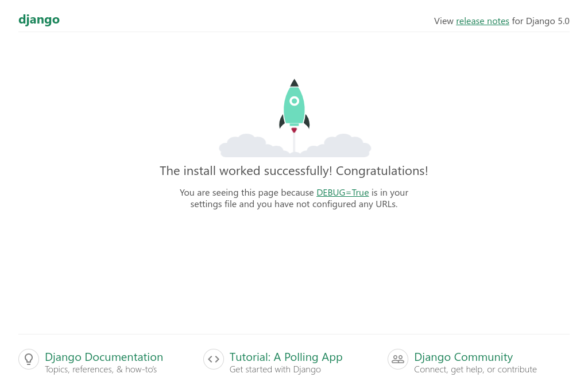The height and width of the screenshot is (389, 588).
Task: Click the django logo in the header
Action: tap(39, 20)
